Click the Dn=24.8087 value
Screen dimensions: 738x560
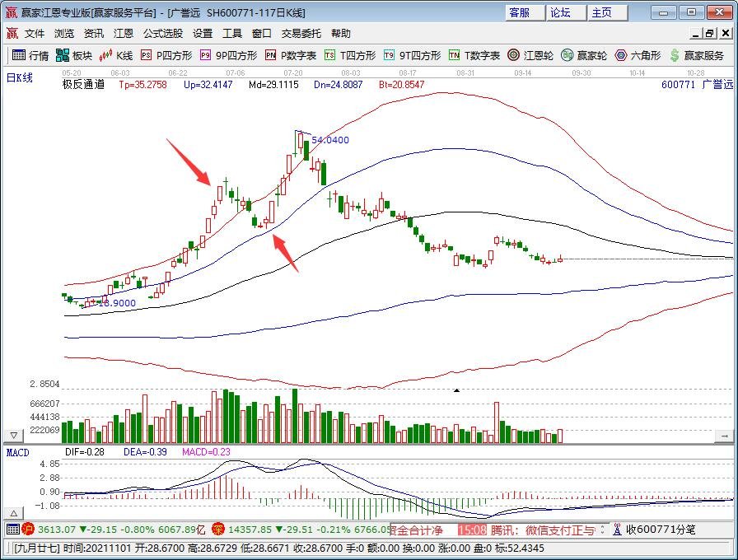pyautogui.click(x=339, y=85)
